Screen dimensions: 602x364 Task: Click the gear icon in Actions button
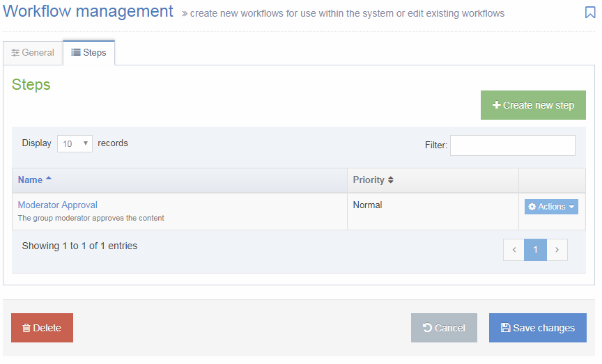click(x=532, y=207)
